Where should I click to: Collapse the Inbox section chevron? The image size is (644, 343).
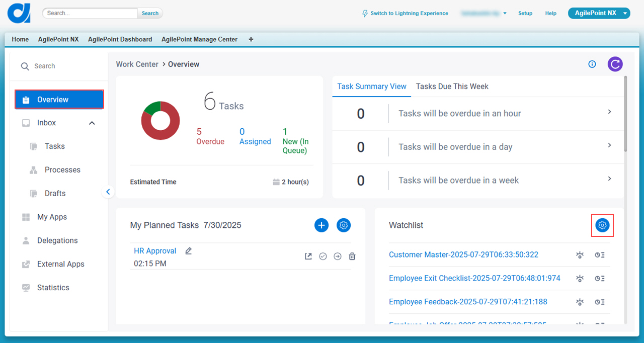tap(92, 123)
